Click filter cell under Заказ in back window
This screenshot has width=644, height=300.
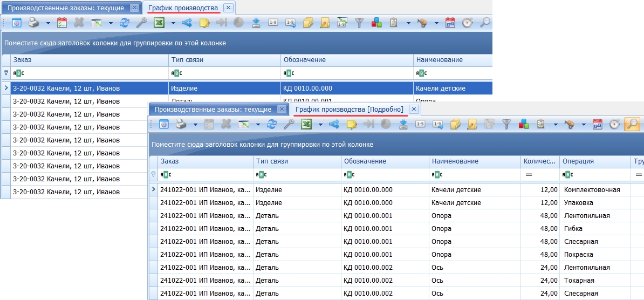(90, 73)
